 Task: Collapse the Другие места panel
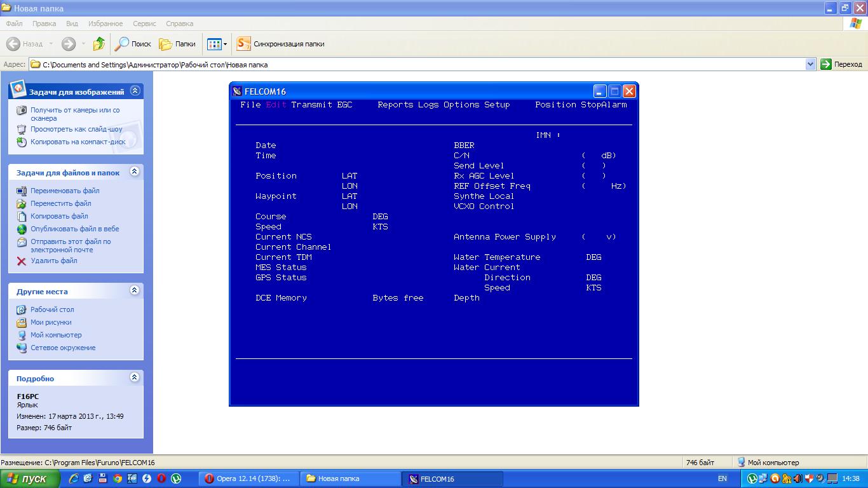[135, 290]
